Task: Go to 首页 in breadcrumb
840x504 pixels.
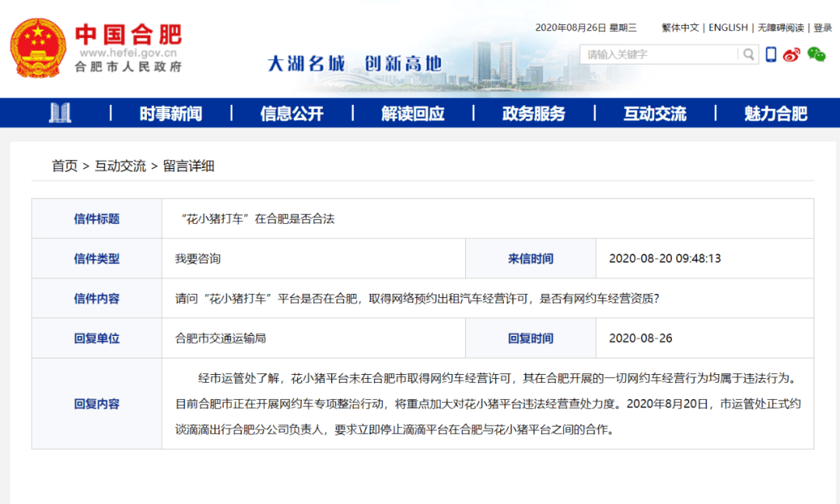Action: point(65,166)
